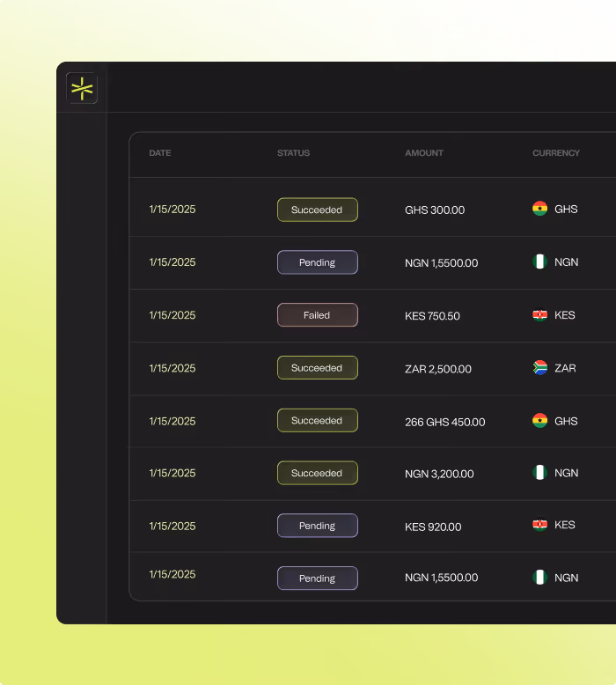616x685 pixels.
Task: Click the DATE column header
Action: (160, 153)
